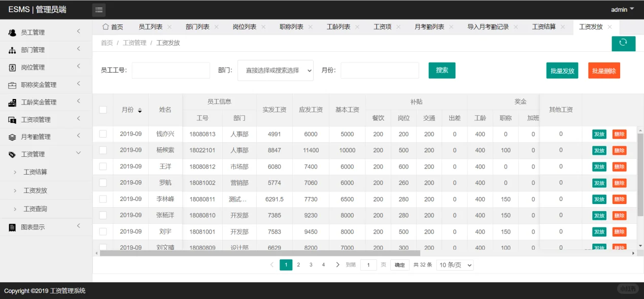Tick the checkbox next to 王洋
Image resolution: width=644 pixels, height=299 pixels.
click(103, 167)
